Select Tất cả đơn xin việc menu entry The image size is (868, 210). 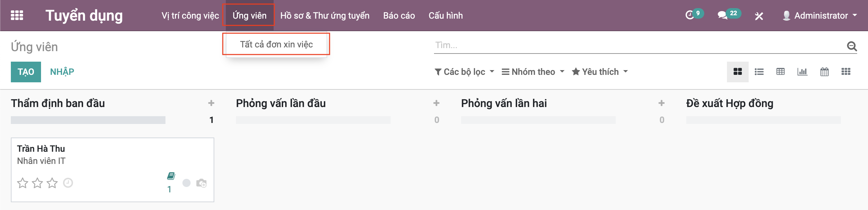(x=276, y=44)
